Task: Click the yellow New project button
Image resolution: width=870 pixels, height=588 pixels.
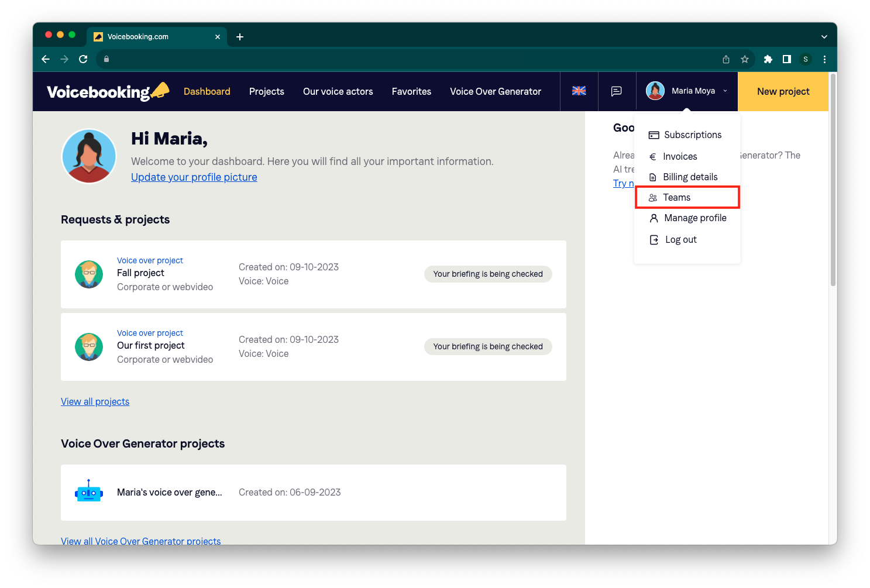Action: point(783,91)
